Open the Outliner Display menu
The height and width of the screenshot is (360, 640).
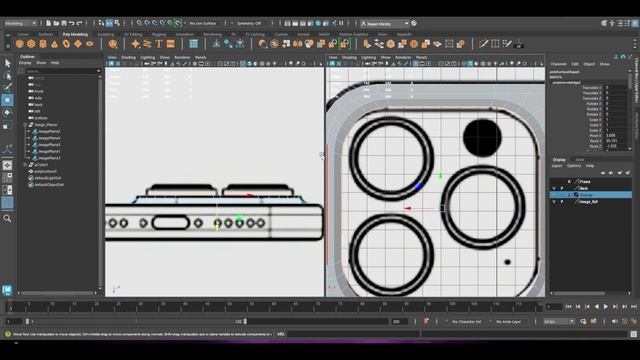tap(25, 63)
